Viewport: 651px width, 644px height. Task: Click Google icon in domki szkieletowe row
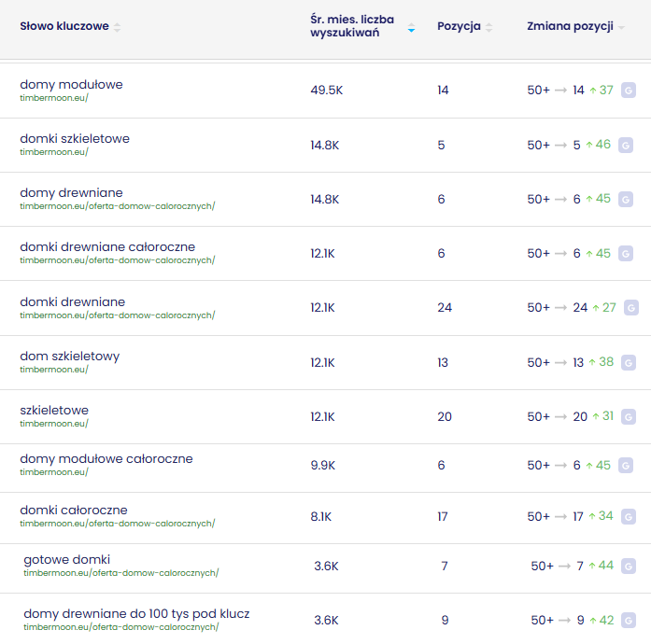626,145
